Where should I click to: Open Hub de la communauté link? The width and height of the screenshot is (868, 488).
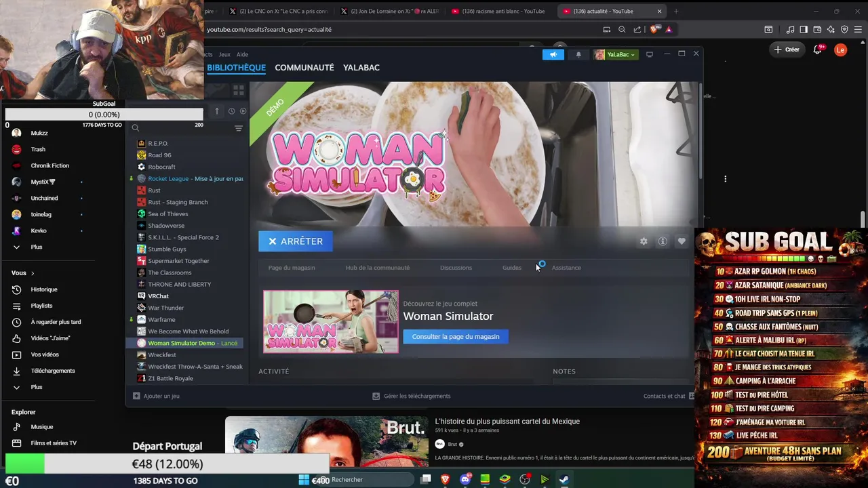[x=378, y=268]
